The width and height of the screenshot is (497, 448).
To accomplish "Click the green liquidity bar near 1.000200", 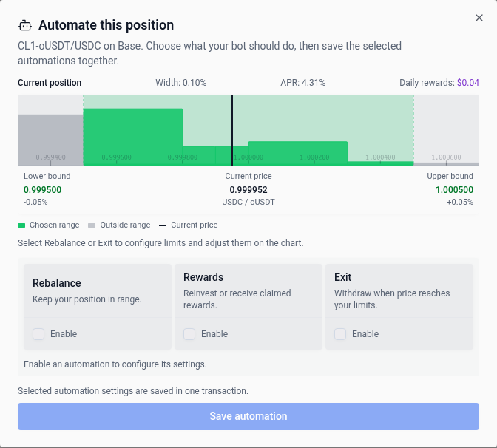I will click(298, 153).
